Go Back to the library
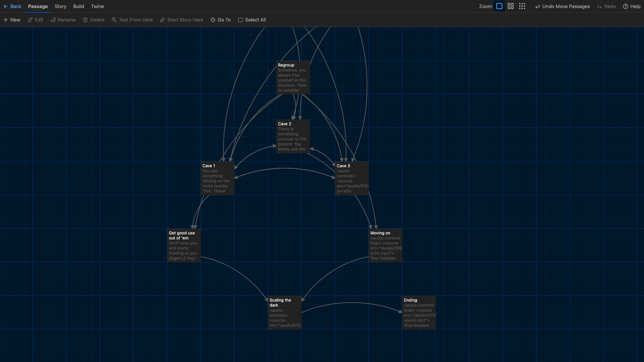This screenshot has height=362, width=644. pos(12,6)
